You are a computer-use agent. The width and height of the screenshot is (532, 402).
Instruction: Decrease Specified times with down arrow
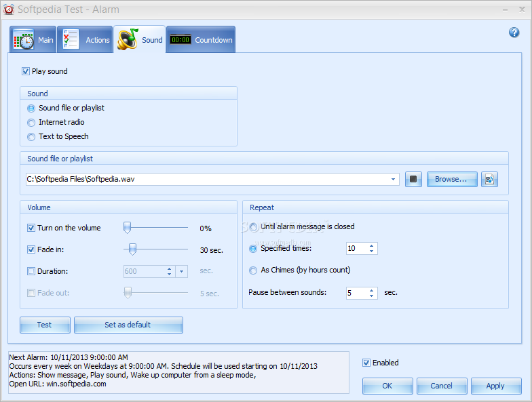372,251
